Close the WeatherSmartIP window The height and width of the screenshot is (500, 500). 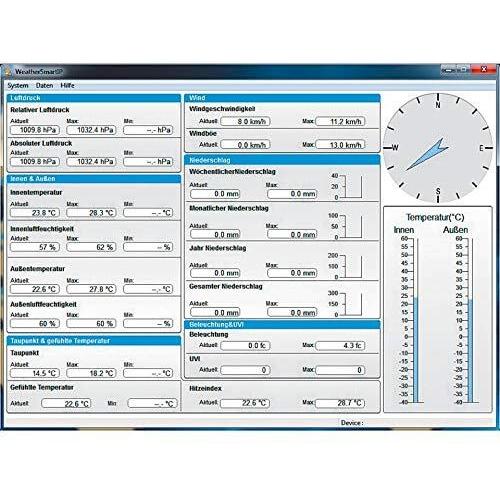click(x=484, y=69)
